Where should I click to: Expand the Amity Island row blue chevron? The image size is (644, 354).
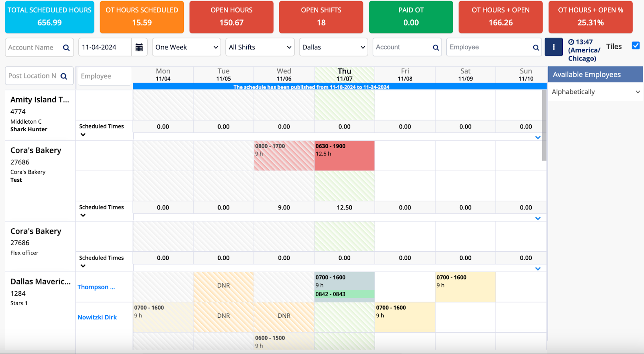(538, 137)
